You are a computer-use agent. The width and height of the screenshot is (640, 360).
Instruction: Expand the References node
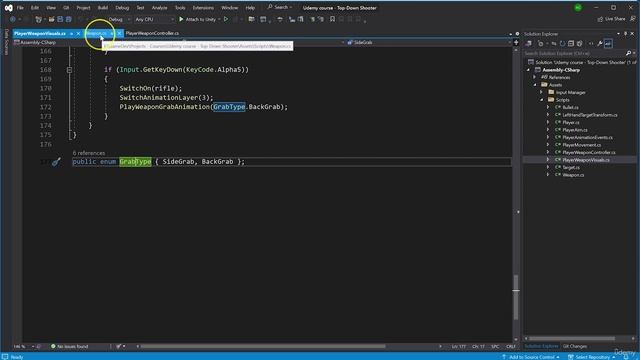pos(535,77)
